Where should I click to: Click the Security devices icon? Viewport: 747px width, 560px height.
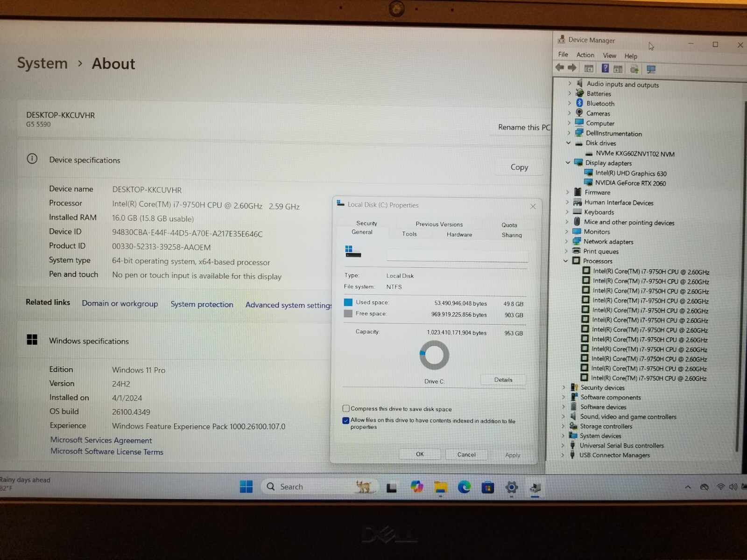tap(574, 387)
